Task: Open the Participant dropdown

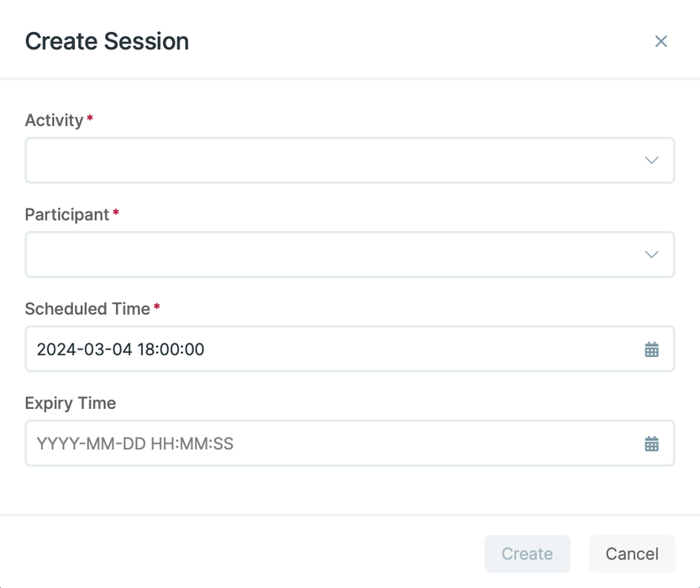Action: [x=350, y=254]
